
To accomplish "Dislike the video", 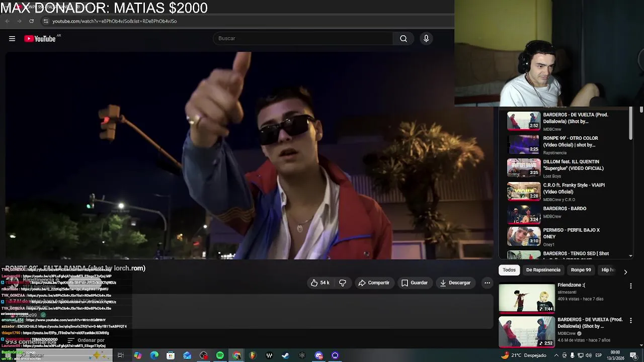I will [x=343, y=283].
